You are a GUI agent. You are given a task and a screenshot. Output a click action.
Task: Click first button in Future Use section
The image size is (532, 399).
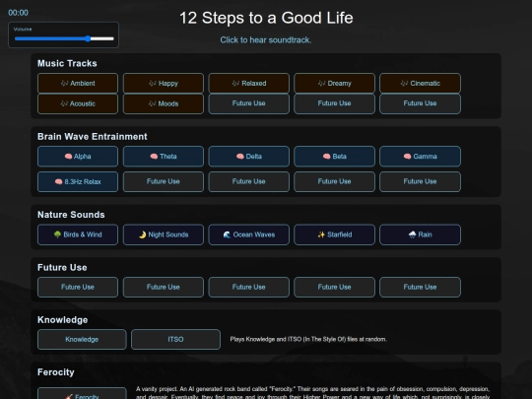pyautogui.click(x=78, y=287)
